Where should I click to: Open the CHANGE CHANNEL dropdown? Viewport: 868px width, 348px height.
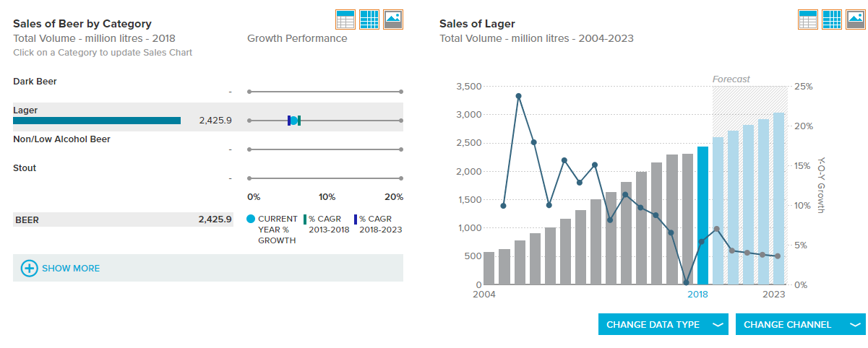(801, 325)
